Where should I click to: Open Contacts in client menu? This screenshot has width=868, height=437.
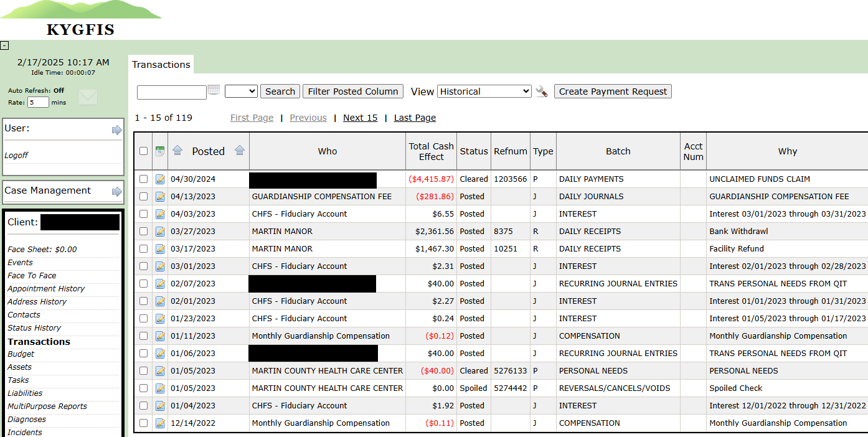[24, 315]
